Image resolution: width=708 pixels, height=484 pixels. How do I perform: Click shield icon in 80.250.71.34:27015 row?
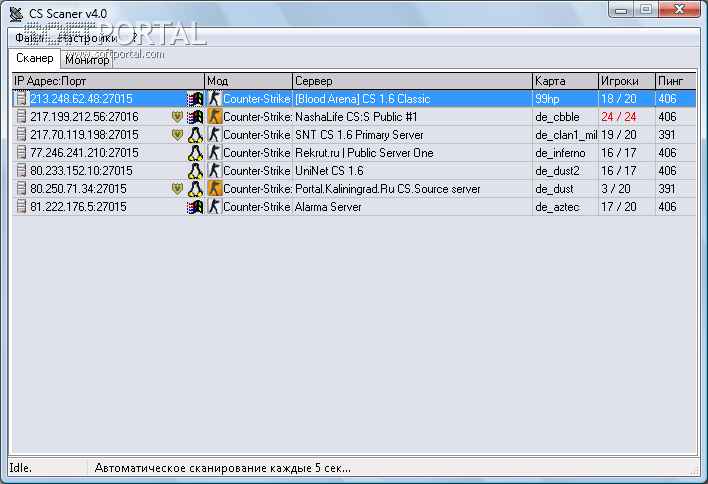point(177,189)
